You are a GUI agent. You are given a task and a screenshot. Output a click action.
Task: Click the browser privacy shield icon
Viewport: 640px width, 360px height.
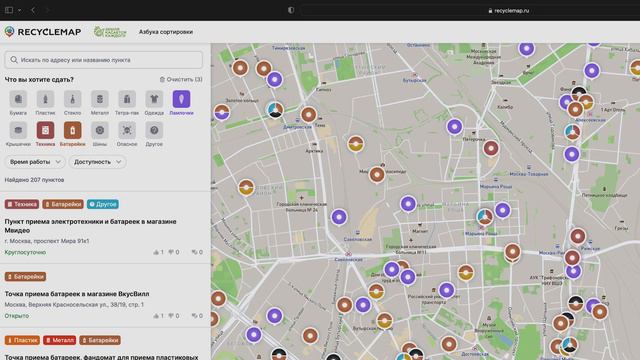click(291, 10)
